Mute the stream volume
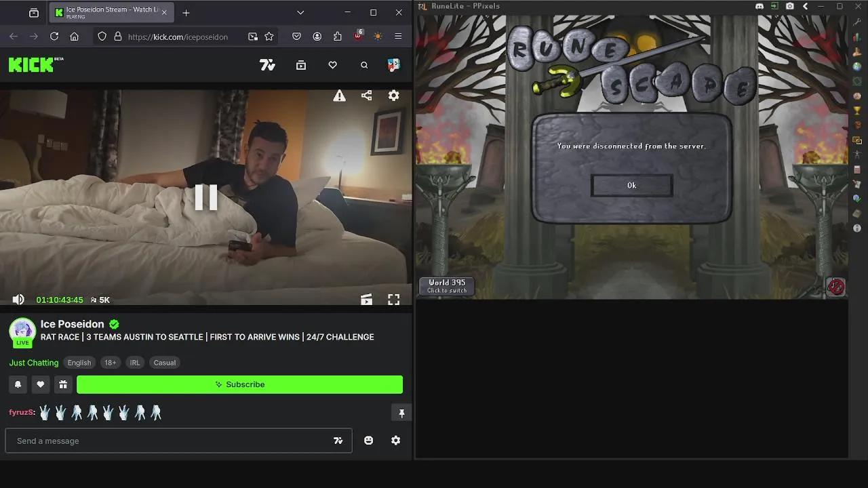Screen dimensions: 868x488 [18, 300]
